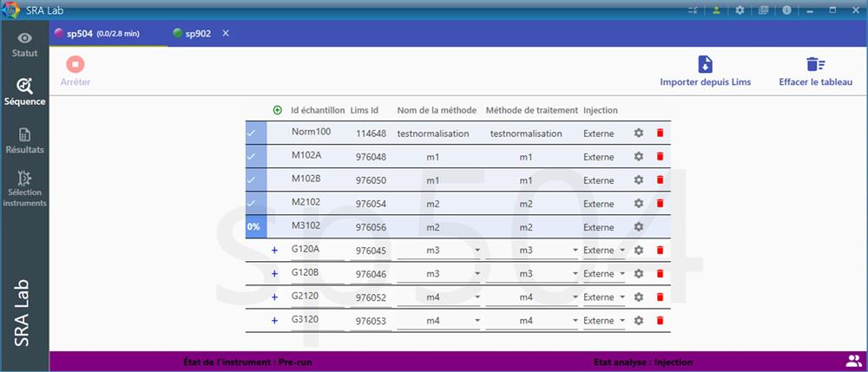Open Résultats in the left sidebar
868x372 pixels.
[24, 140]
